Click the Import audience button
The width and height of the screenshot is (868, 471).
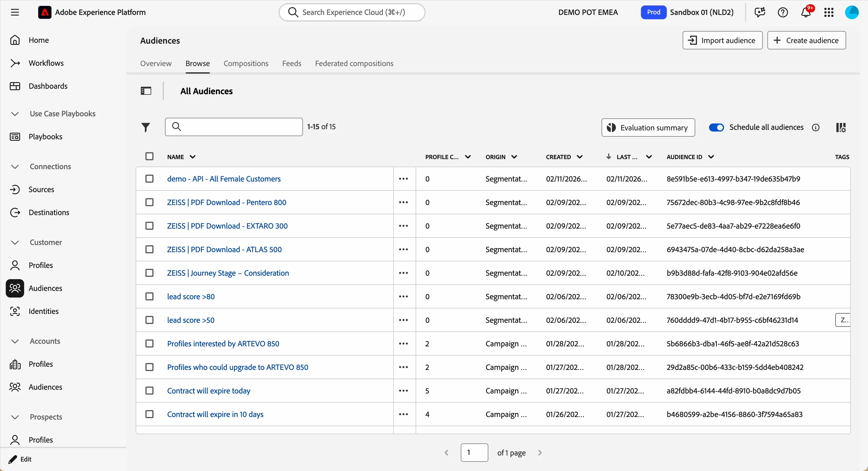coord(723,40)
